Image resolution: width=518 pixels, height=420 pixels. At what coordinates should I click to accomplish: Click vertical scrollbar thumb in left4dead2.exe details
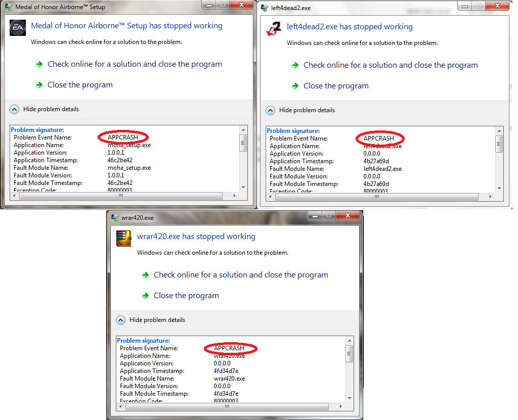coord(499,144)
